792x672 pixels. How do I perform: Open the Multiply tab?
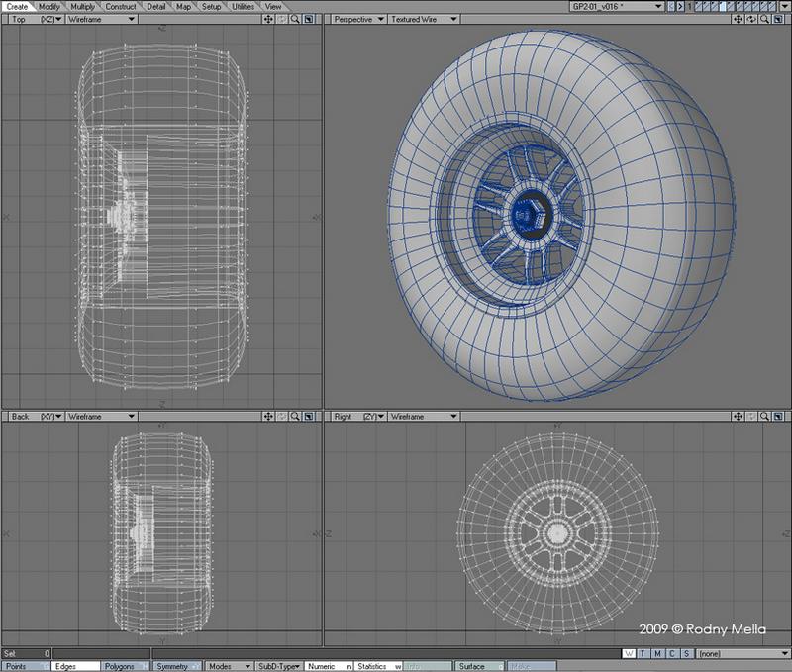click(x=83, y=6)
